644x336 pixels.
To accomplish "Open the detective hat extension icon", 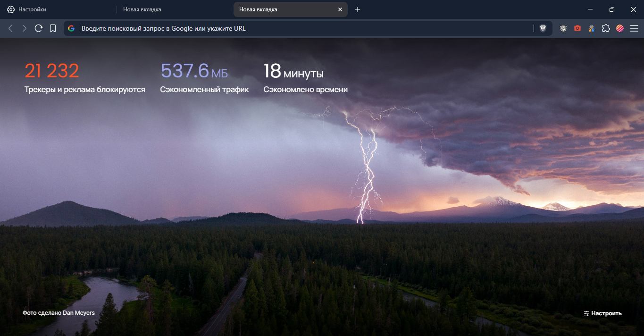I will pyautogui.click(x=591, y=28).
